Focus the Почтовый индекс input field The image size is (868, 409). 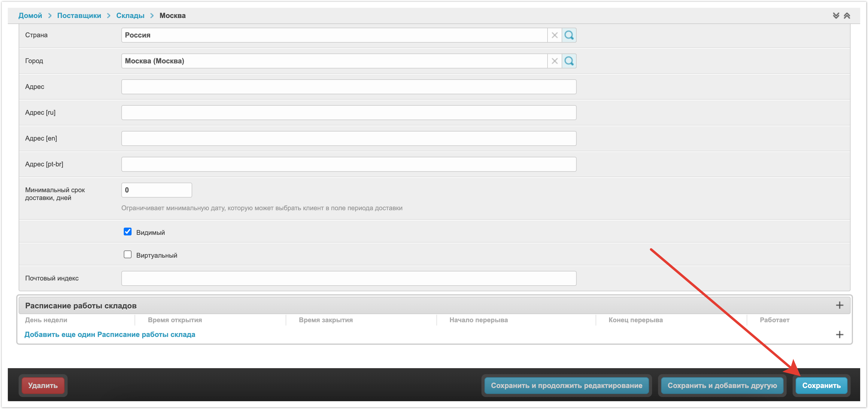pyautogui.click(x=348, y=278)
